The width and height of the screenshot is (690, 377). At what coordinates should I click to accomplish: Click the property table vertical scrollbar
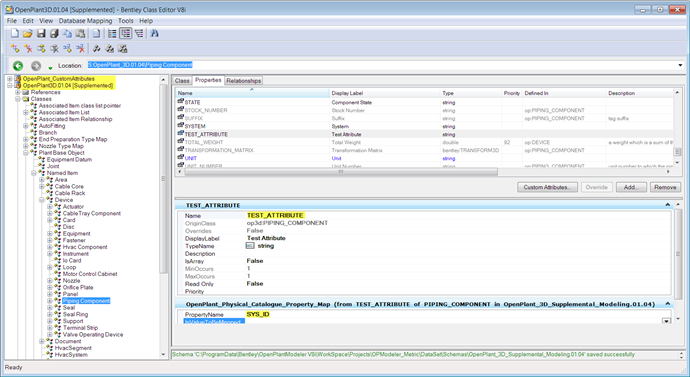tap(677, 152)
